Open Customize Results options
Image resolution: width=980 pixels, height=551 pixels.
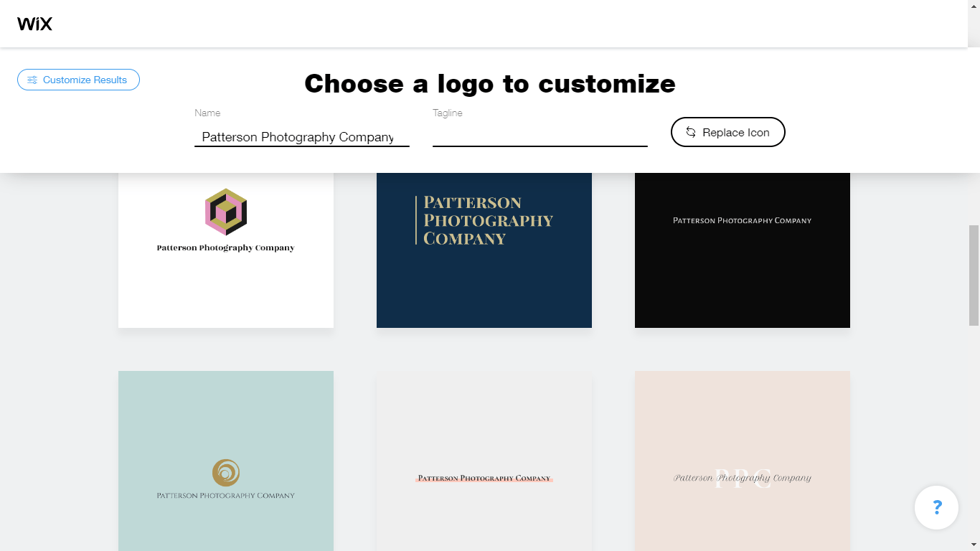point(78,80)
